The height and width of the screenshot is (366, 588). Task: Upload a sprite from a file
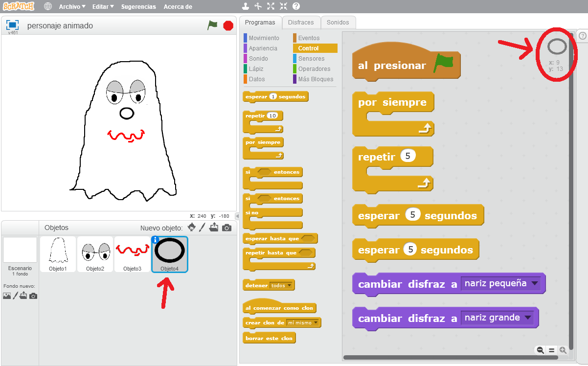pyautogui.click(x=214, y=228)
